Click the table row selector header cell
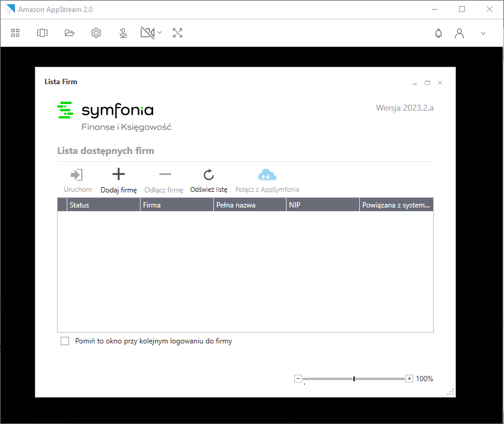Screen dimensions: 504x424 (62, 205)
